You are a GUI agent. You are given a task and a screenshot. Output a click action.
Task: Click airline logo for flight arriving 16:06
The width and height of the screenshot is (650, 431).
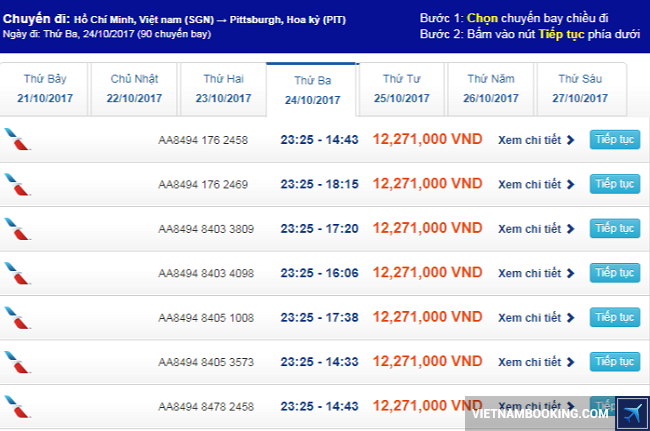(x=16, y=272)
